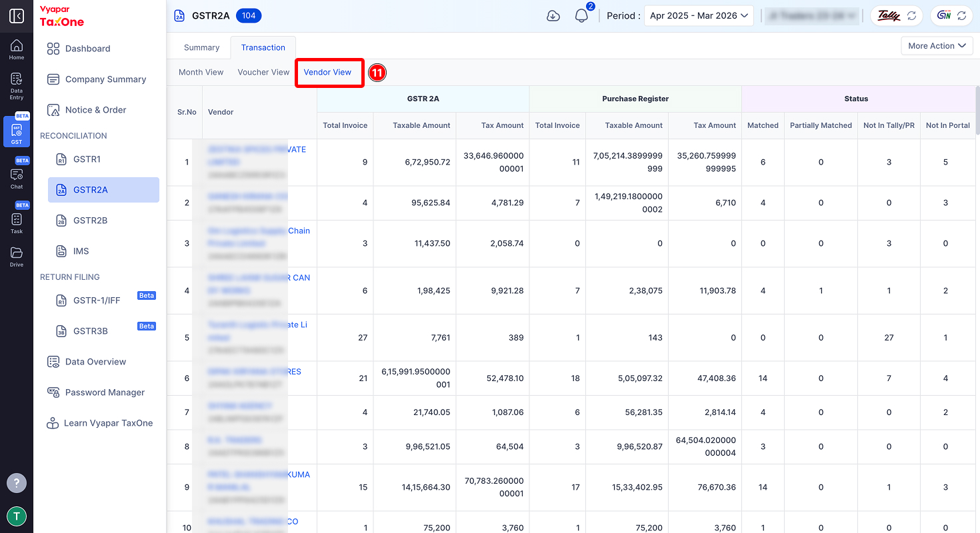
Task: Open GSTR1 reconciliation
Action: [x=103, y=159]
